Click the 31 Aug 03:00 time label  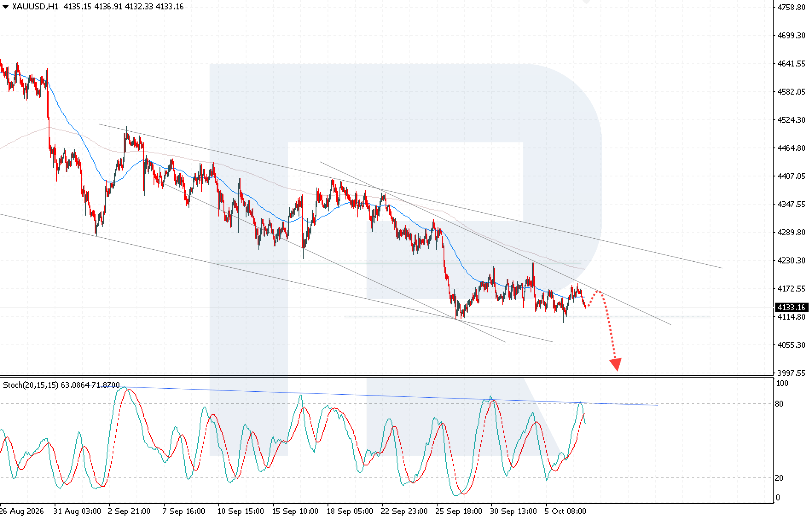click(x=77, y=511)
